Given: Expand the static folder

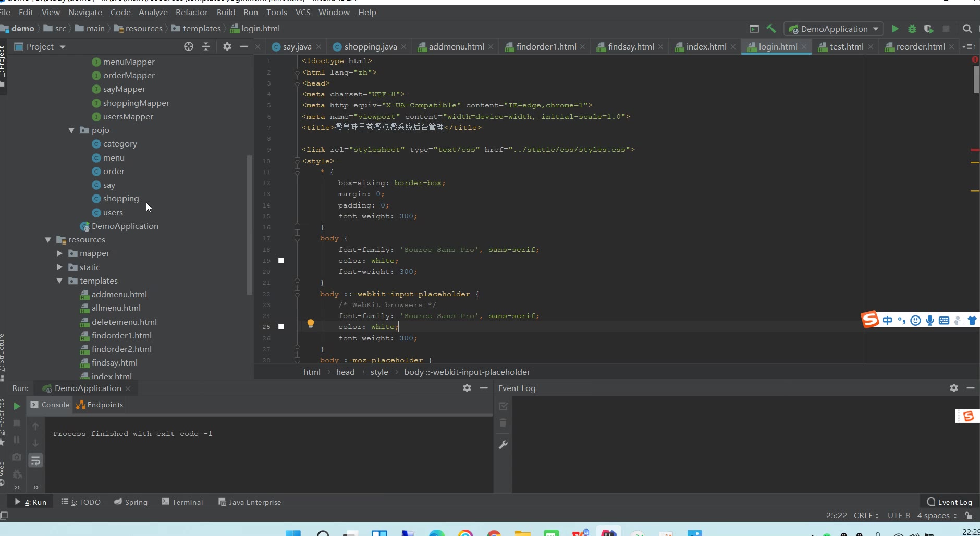Looking at the screenshot, I should (59, 267).
